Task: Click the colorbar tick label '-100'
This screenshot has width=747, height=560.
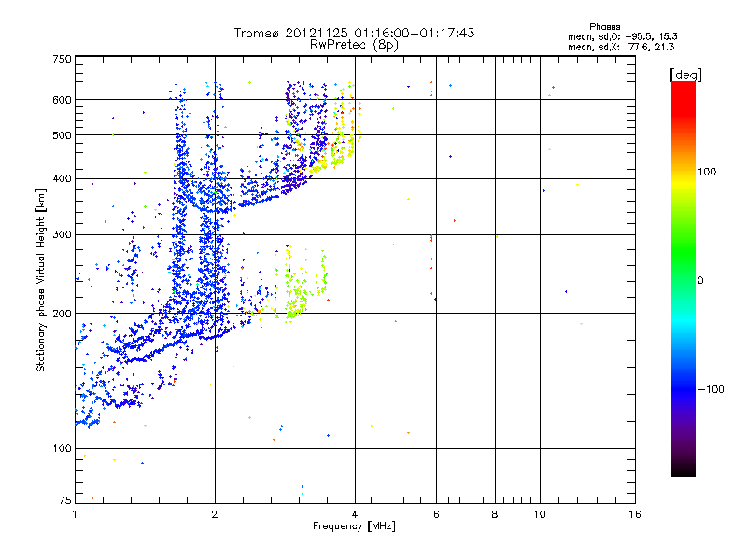Action: [x=711, y=389]
